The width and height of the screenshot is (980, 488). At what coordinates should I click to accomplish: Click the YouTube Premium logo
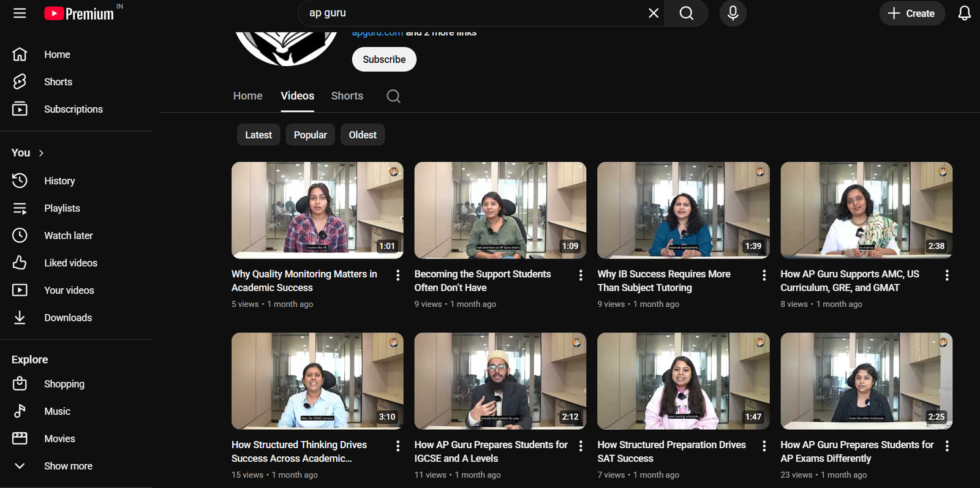(80, 13)
